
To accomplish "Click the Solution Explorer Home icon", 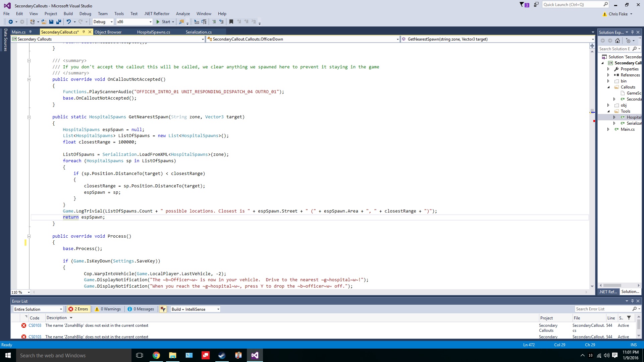I will coord(618,41).
